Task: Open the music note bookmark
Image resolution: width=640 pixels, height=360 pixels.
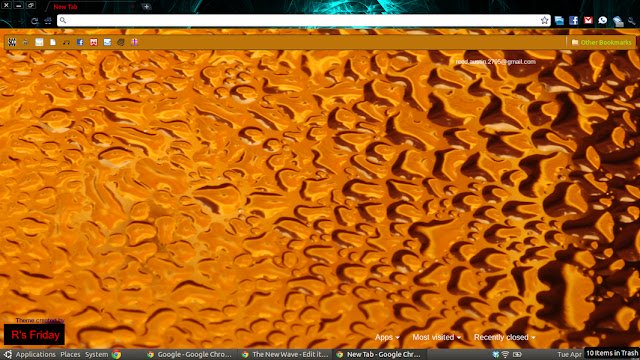Action: tap(66, 42)
